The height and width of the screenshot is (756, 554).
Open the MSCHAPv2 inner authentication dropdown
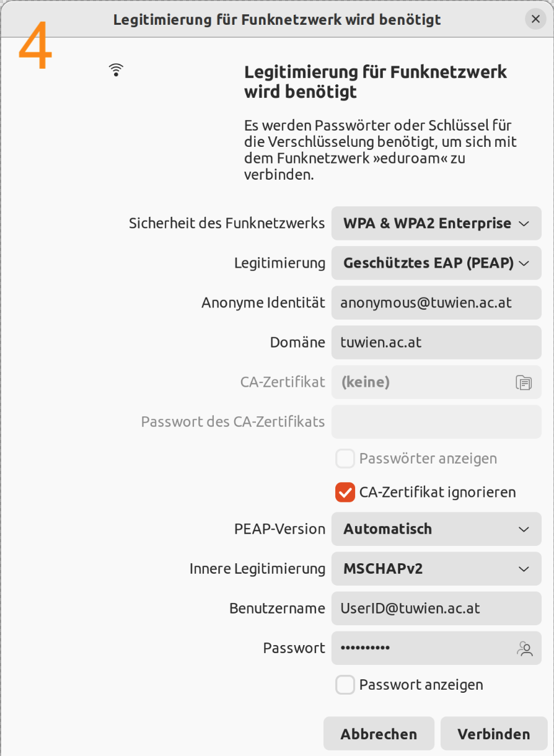click(436, 569)
